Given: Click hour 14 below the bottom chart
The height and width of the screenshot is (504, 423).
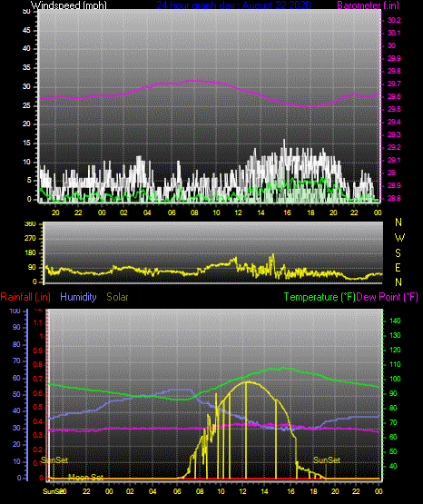Looking at the screenshot, I should 264,491.
